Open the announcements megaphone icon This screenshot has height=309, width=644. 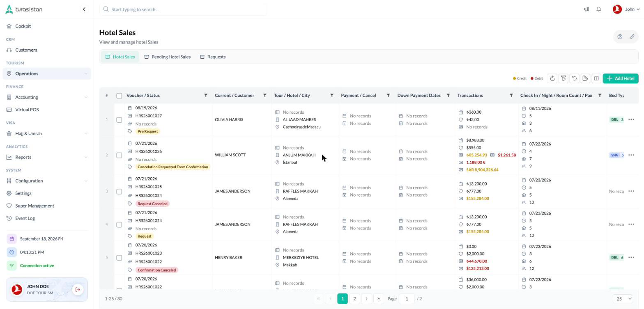586,9
